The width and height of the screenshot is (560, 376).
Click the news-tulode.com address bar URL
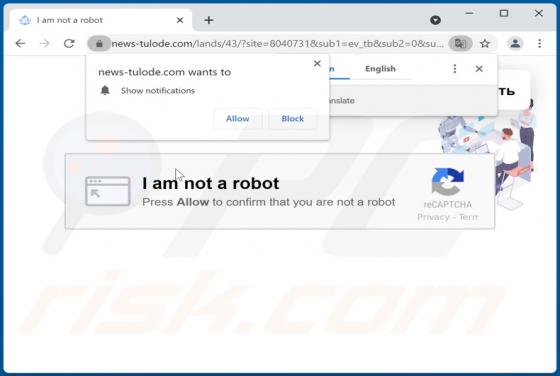tap(277, 44)
